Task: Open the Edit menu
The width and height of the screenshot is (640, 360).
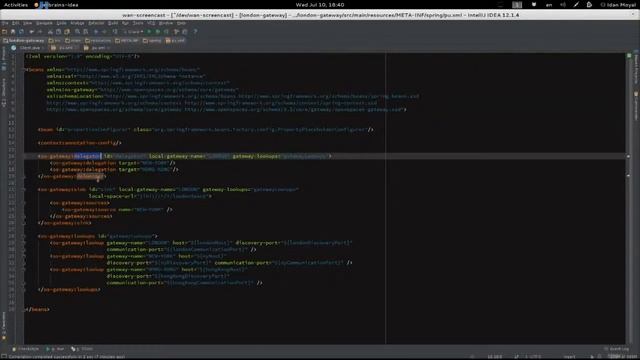Action: tap(15, 23)
